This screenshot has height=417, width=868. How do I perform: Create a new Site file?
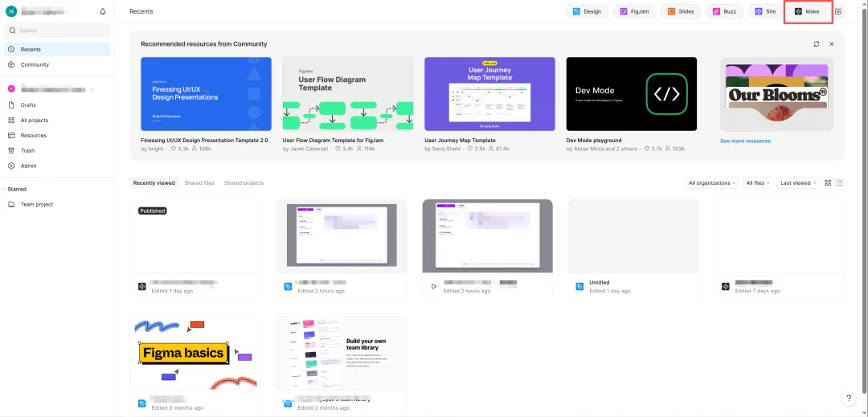[x=766, y=11]
